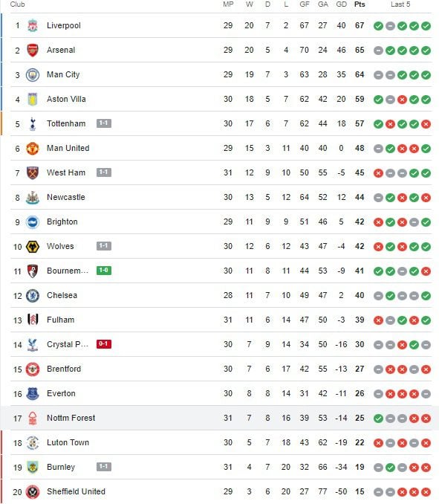This screenshot has width=439, height=504.
Task: Click Liverpool's most recent win indicator
Action: click(426, 26)
